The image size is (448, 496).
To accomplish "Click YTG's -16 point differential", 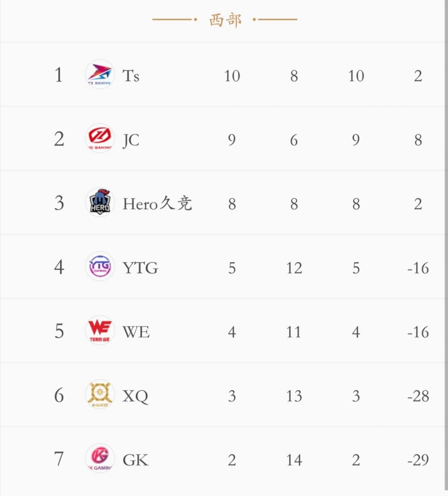I will click(x=418, y=268).
